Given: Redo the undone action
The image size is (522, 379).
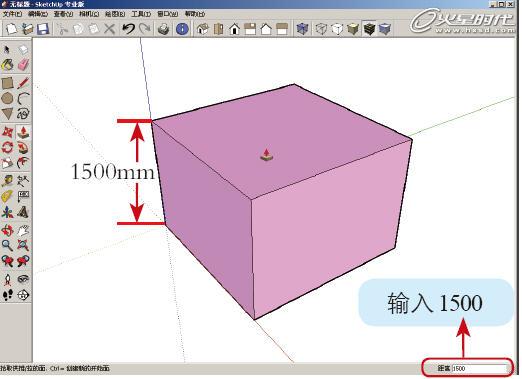Looking at the screenshot, I should [x=145, y=29].
